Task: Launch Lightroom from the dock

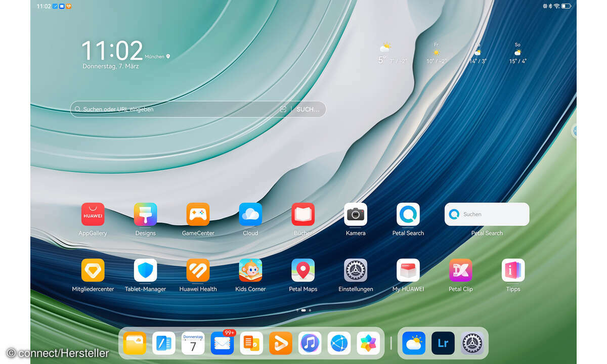Action: coord(443,343)
